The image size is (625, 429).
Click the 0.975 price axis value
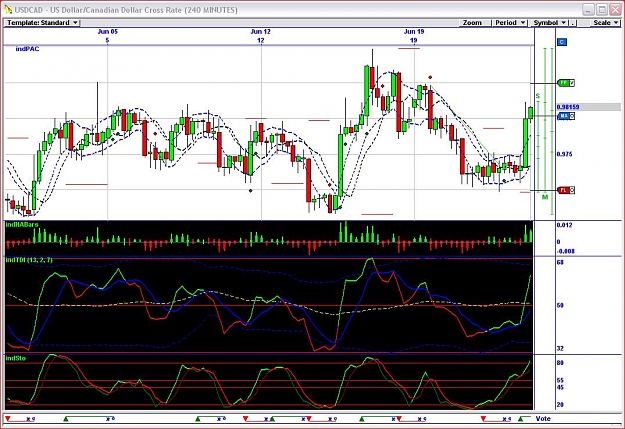(564, 154)
